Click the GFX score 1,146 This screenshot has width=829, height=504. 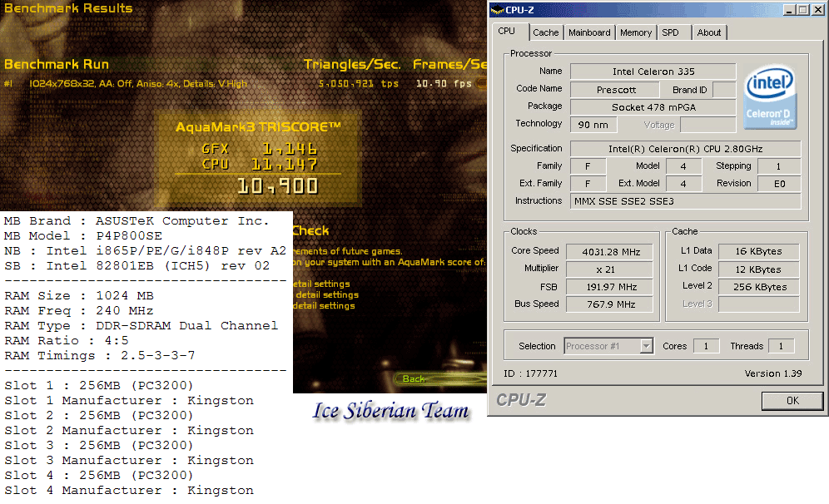(x=290, y=149)
